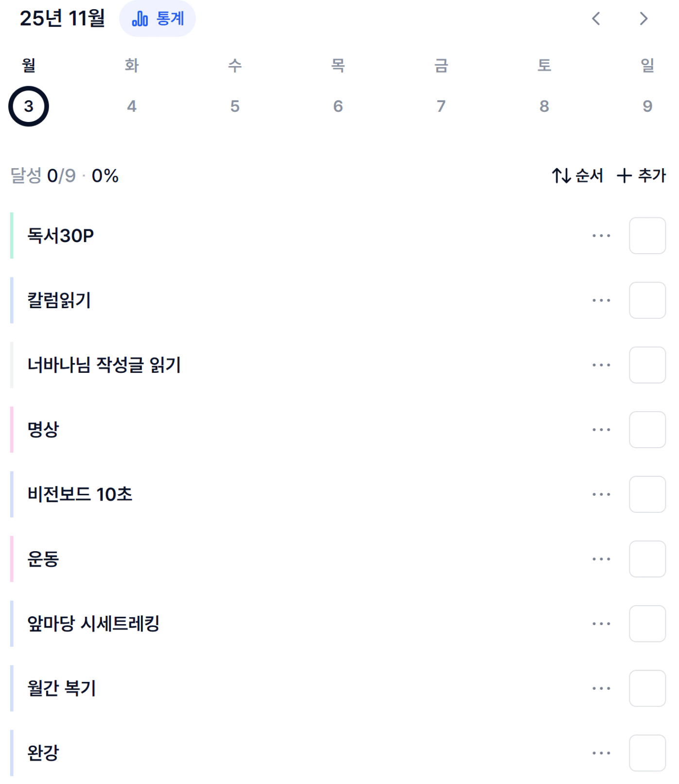This screenshot has height=784, width=679.
Task: Mark 비전보드 10초 as done
Action: (x=647, y=494)
